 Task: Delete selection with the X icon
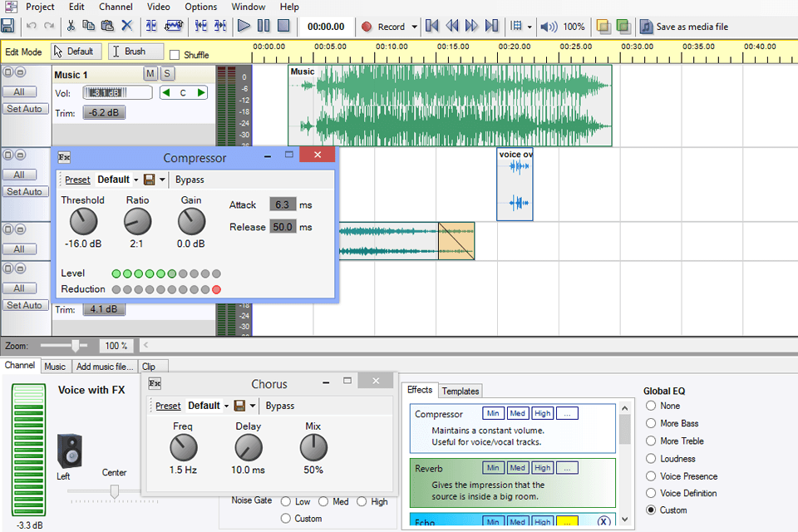[x=127, y=27]
